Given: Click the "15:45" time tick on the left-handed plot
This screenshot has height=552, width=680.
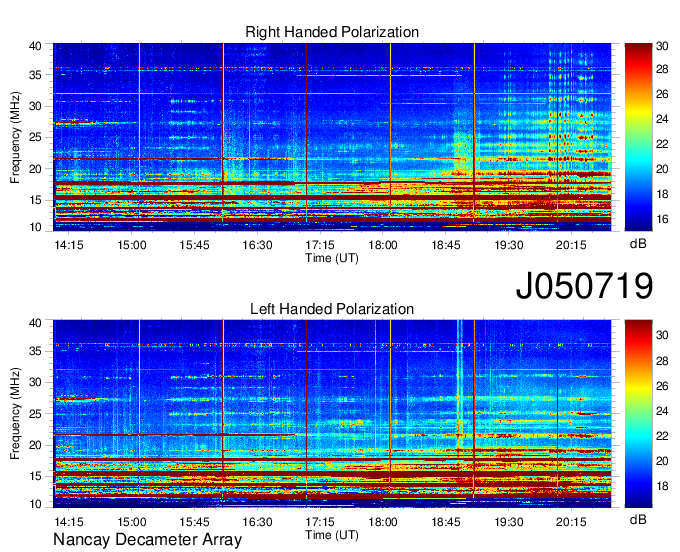Looking at the screenshot, I should coord(194,521).
